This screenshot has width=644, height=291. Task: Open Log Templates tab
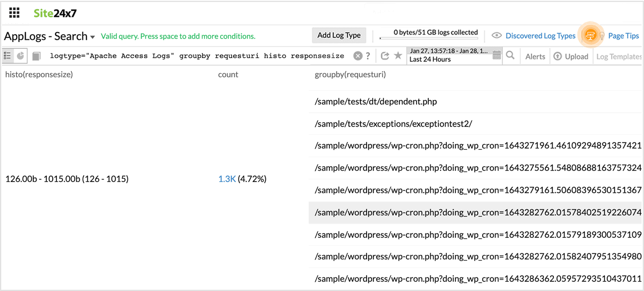coord(619,57)
